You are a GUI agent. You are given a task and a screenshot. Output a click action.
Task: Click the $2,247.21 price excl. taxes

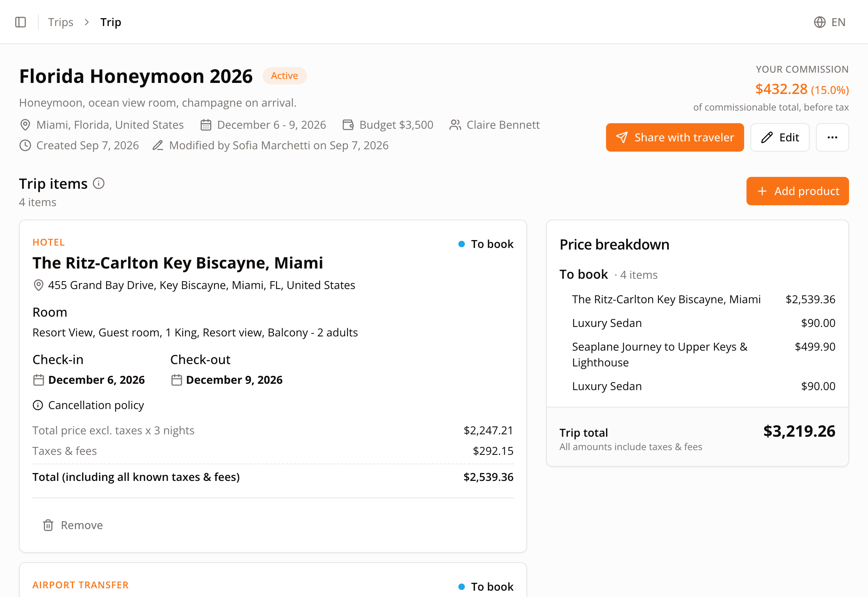tap(488, 430)
